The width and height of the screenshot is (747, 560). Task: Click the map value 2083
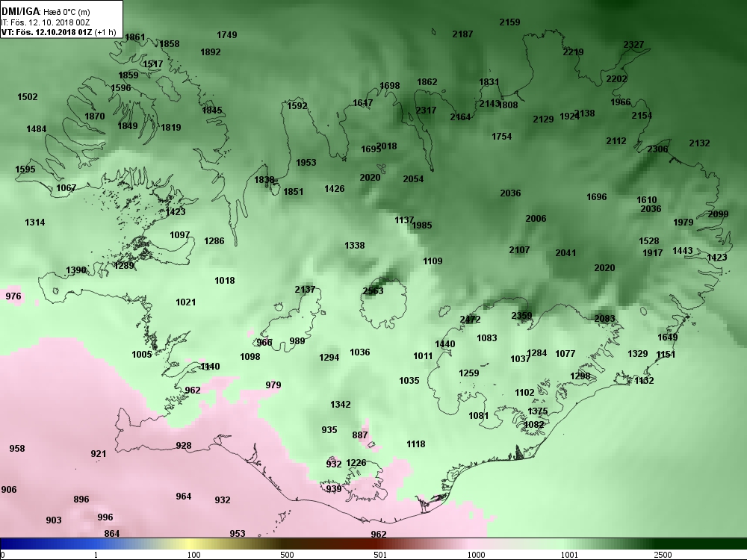(604, 318)
